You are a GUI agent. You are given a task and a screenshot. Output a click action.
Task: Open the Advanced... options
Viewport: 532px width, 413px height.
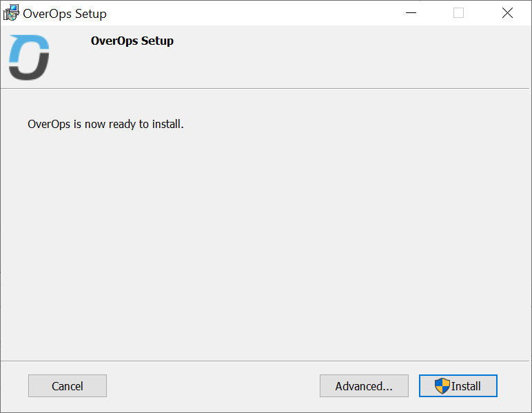364,385
